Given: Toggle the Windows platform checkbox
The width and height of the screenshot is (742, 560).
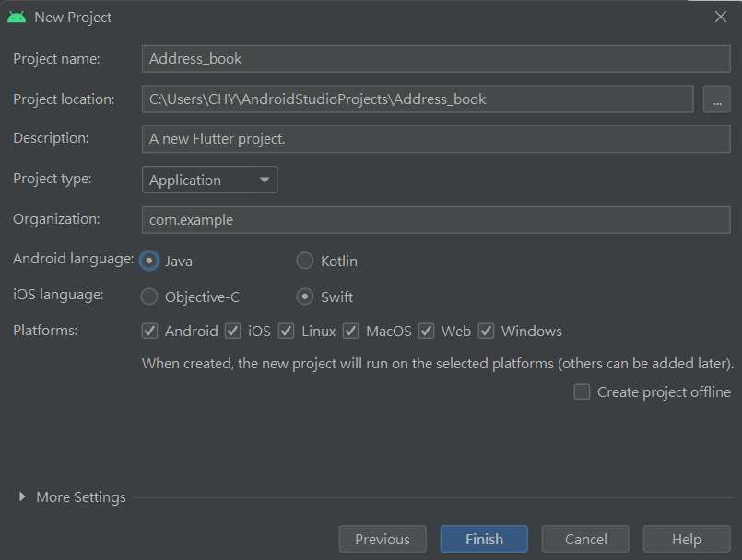Looking at the screenshot, I should [486, 331].
